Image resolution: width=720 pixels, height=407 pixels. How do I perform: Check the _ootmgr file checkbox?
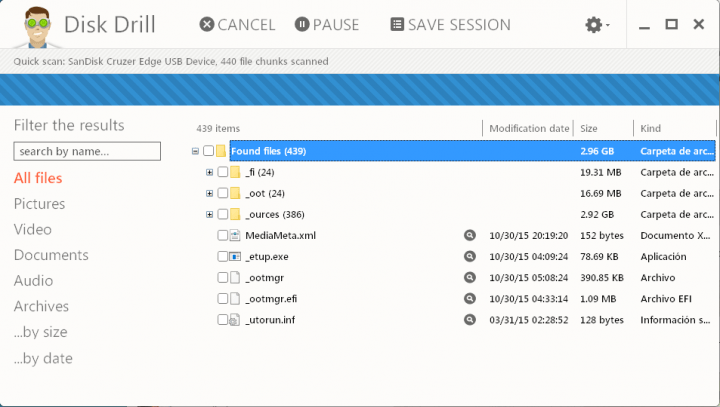point(223,277)
